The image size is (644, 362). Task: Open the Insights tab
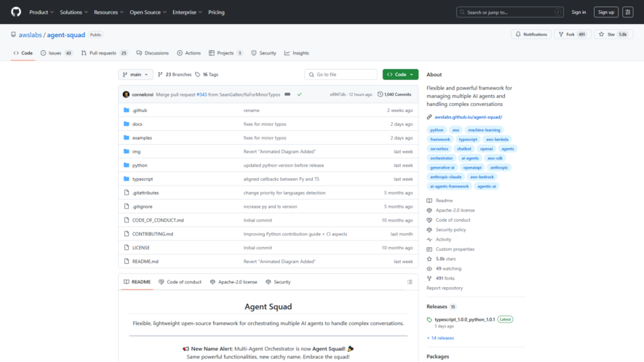297,53
